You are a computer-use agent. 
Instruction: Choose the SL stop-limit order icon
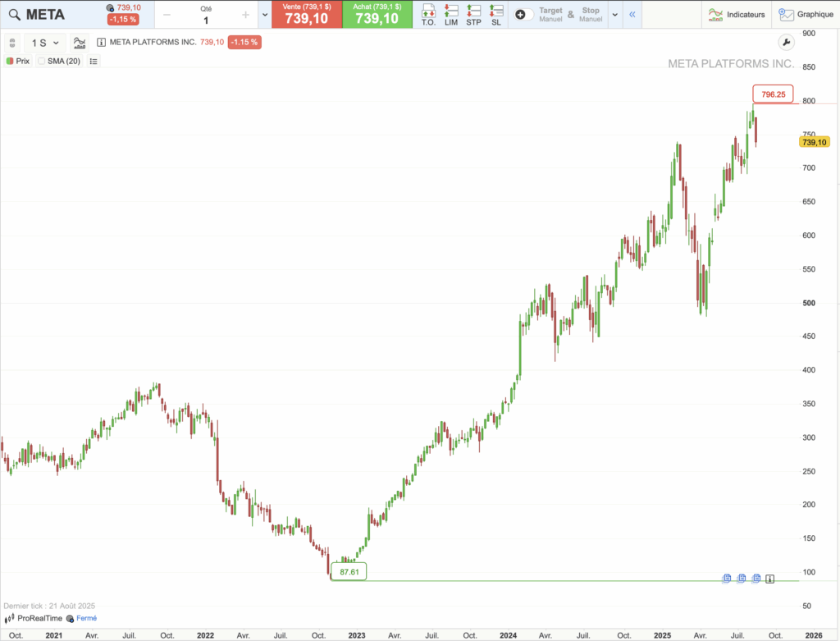(495, 14)
